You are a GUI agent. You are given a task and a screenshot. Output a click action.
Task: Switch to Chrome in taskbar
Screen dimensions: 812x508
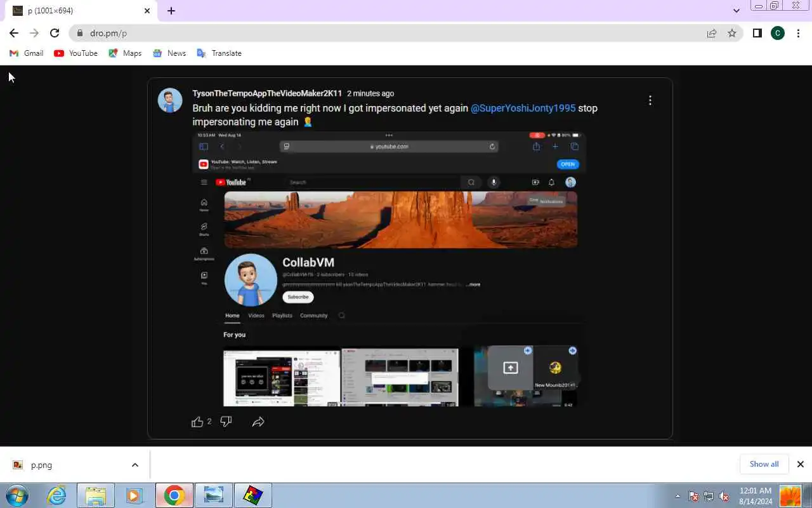click(174, 495)
